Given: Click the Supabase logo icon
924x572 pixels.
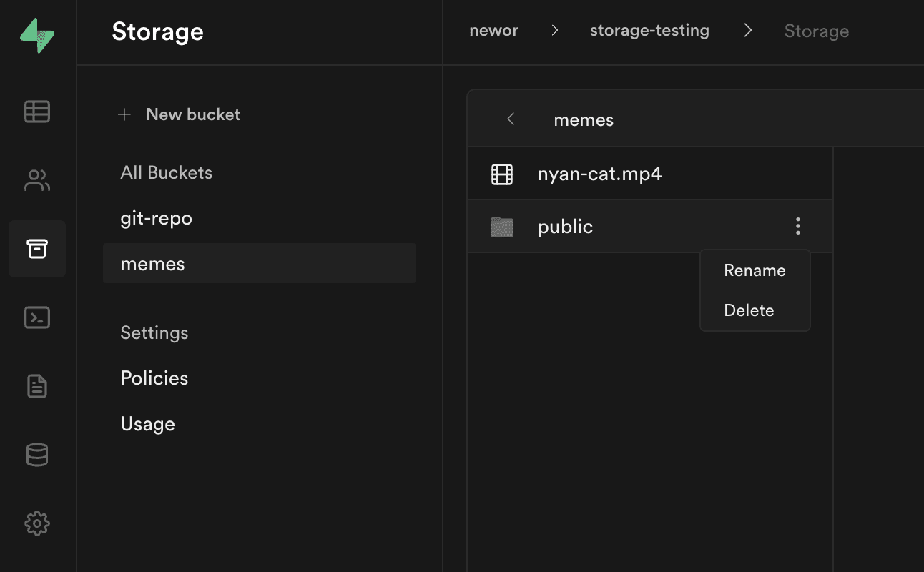Looking at the screenshot, I should pos(37,35).
